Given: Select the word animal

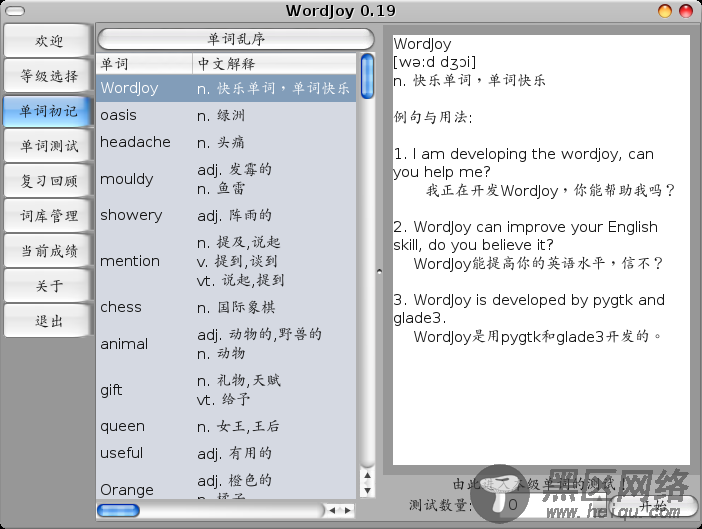Looking at the screenshot, I should point(124,344).
